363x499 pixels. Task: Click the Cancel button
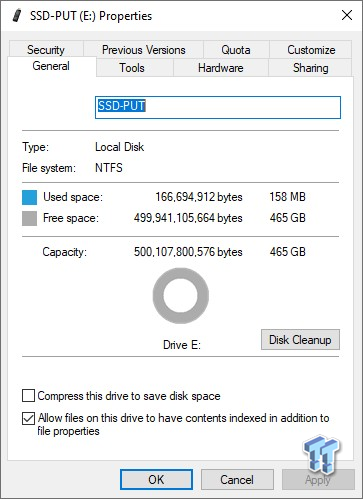coord(237,480)
